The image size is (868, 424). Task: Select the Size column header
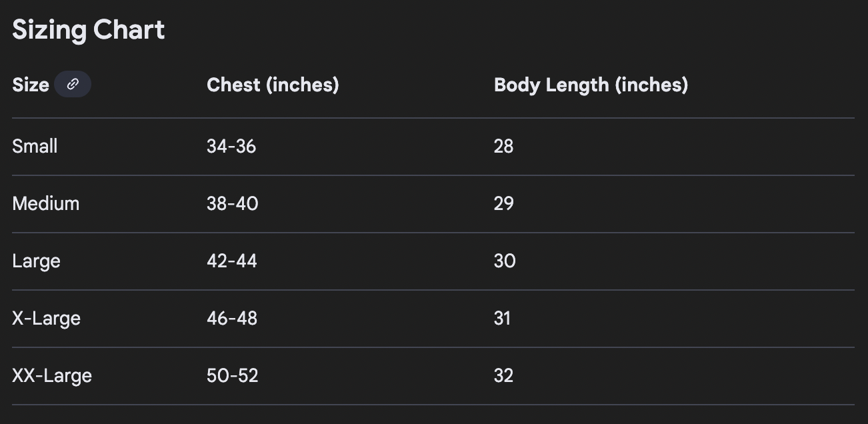(x=31, y=85)
